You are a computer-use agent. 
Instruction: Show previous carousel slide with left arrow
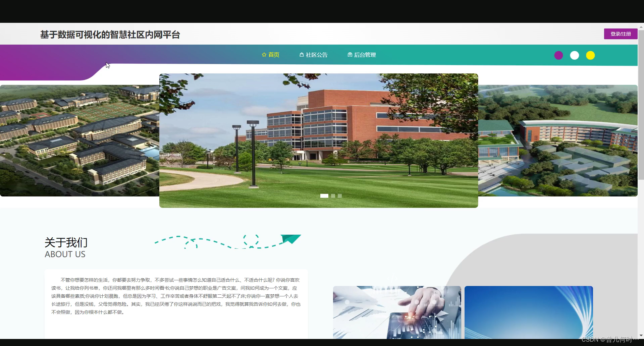click(11, 140)
